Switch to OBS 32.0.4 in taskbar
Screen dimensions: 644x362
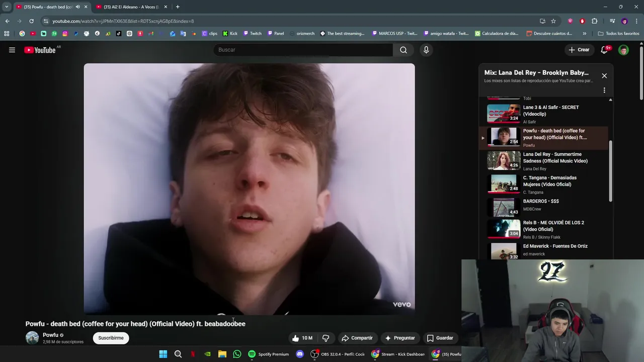(x=338, y=354)
